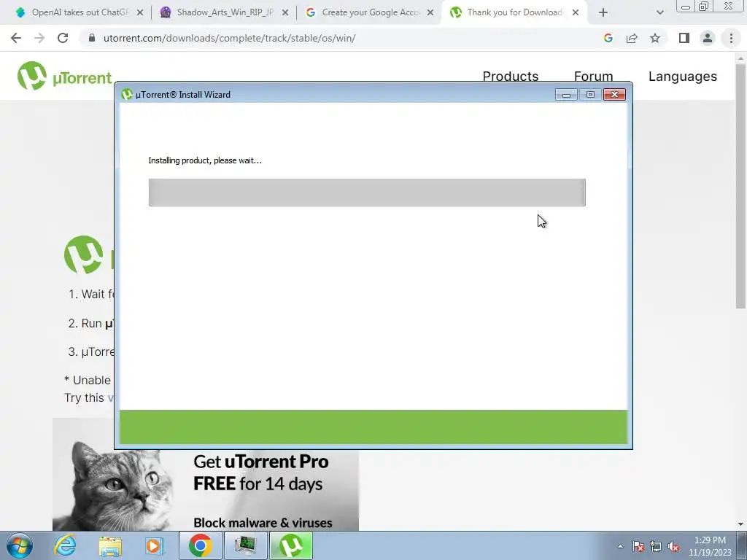Open Windows Explorer folder on taskbar
Screen dimensions: 747x560
110,546
